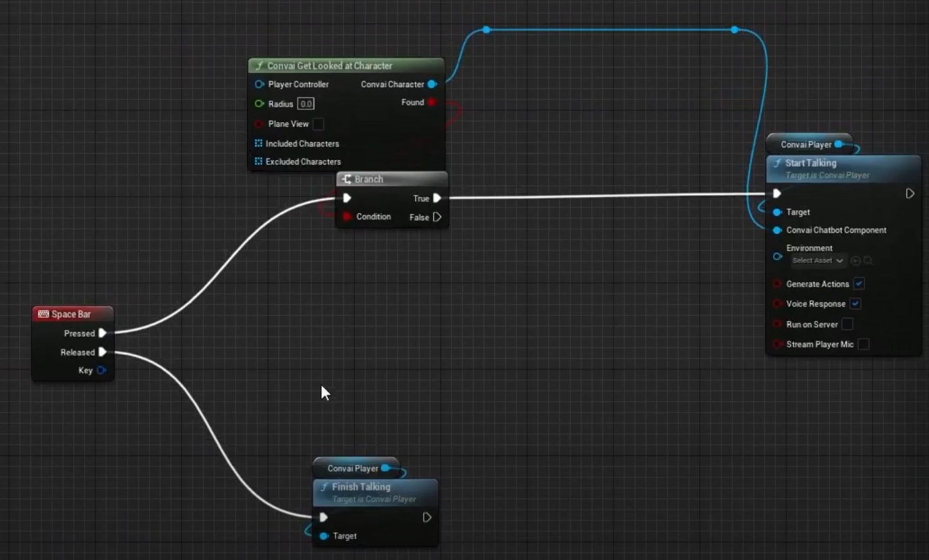Select the Environment input pin
The height and width of the screenshot is (560, 929).
point(777,256)
